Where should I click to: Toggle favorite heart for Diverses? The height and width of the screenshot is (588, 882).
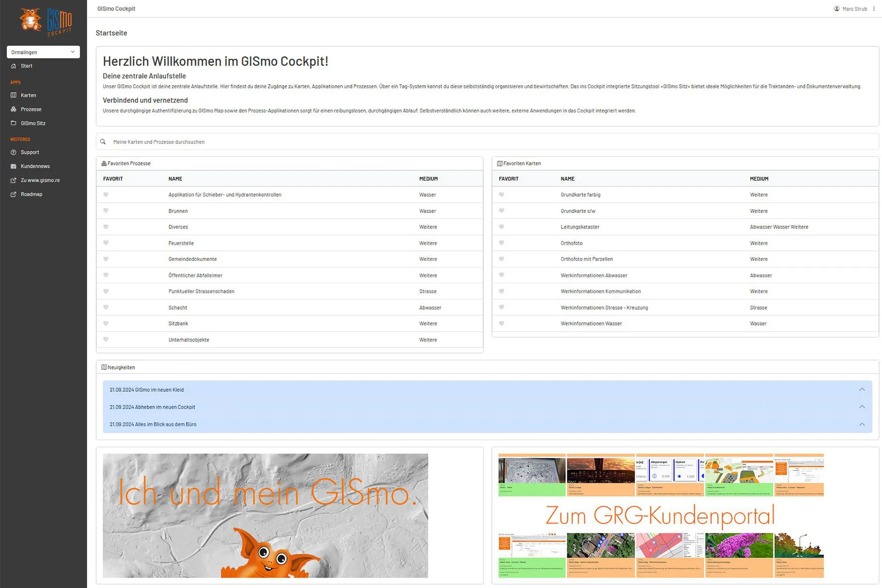click(x=106, y=227)
